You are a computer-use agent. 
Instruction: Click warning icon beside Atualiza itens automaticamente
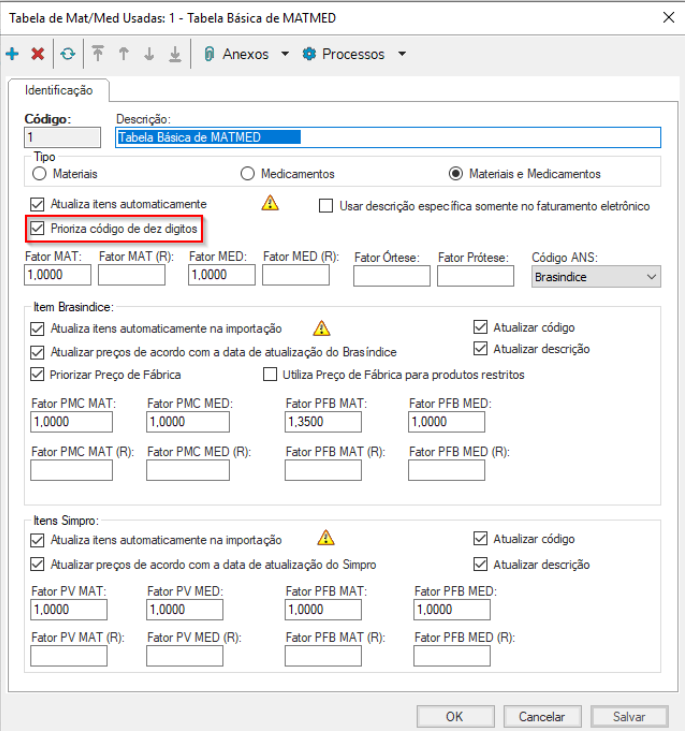click(270, 203)
